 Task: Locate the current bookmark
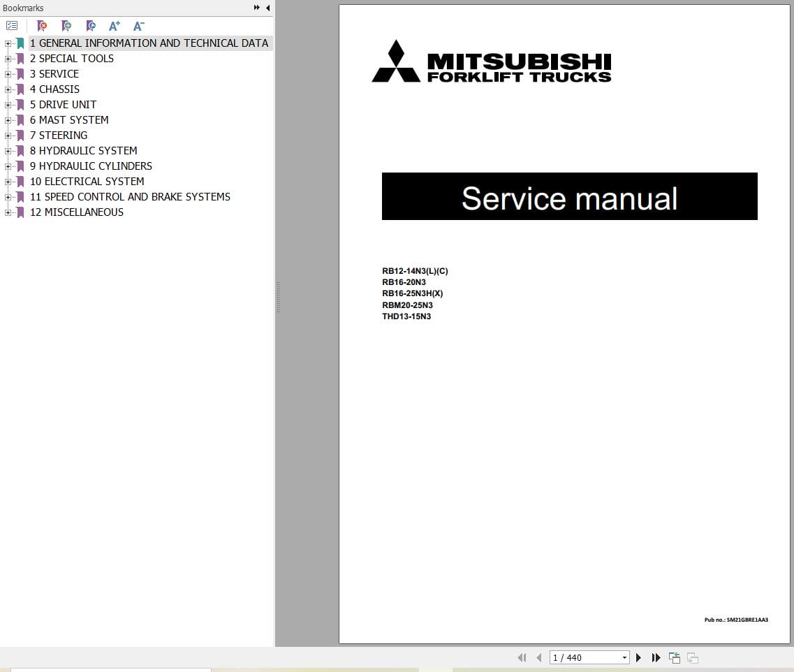coord(91,26)
